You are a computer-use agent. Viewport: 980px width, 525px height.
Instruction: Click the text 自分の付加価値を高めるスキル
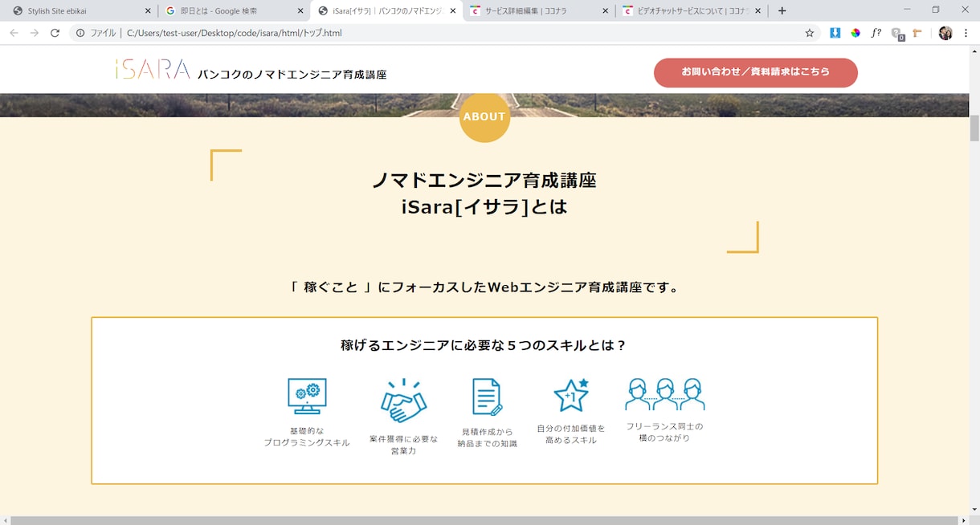pos(571,434)
